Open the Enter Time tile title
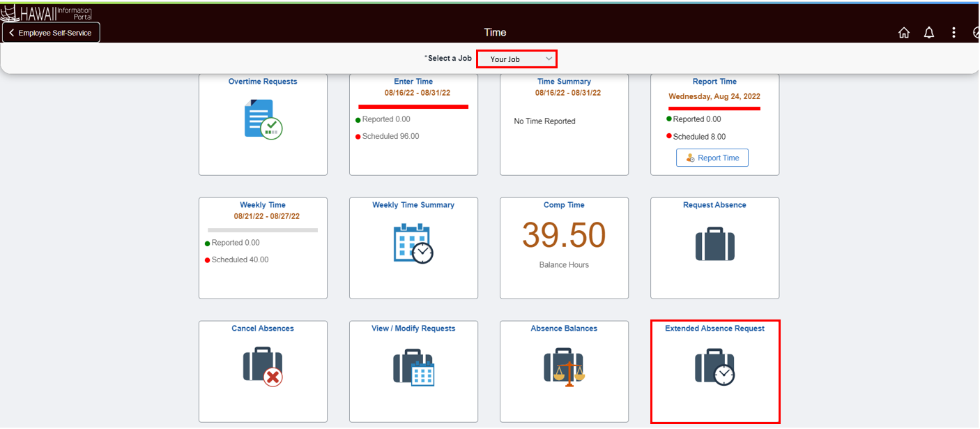Viewport: 980px width, 429px height. 413,82
